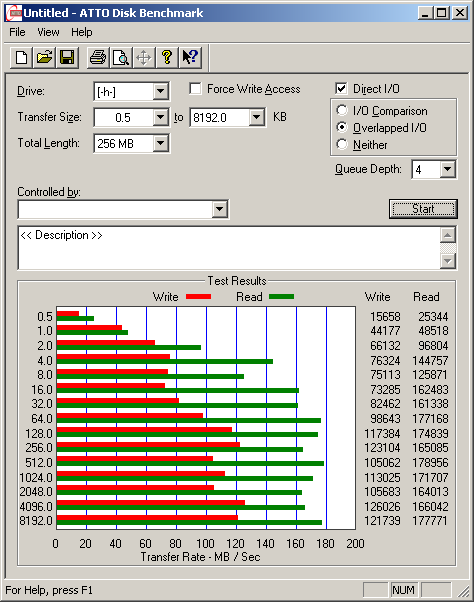Minimize the ATTO Disk Benchmark window

point(424,13)
